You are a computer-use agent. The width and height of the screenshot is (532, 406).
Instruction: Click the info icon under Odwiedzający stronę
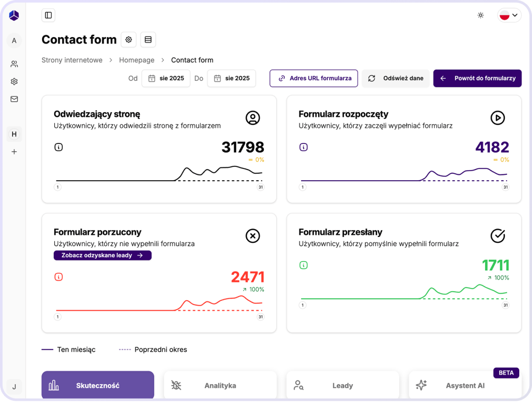point(59,147)
